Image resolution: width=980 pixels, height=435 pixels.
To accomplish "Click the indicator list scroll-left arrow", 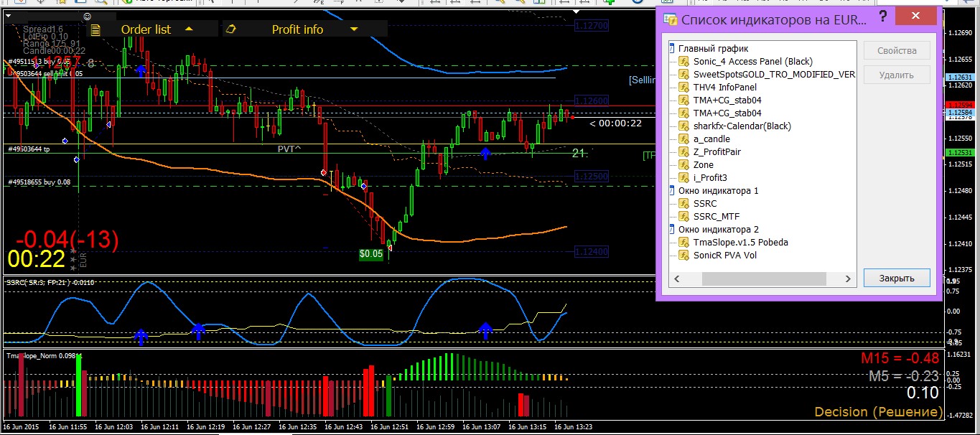I will (x=676, y=279).
